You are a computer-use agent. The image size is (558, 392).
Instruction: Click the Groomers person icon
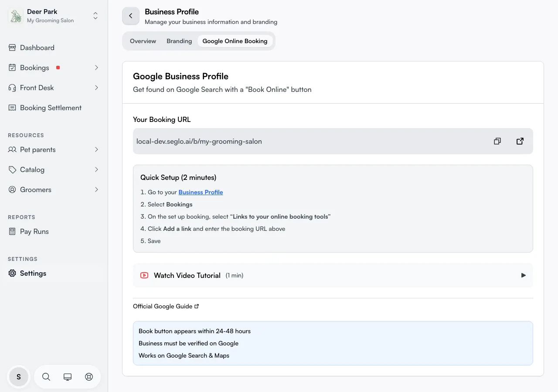[12, 189]
